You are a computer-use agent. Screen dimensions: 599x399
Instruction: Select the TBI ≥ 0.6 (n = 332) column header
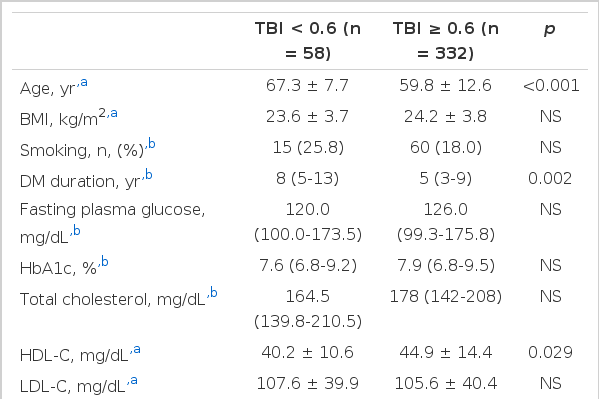tap(445, 41)
